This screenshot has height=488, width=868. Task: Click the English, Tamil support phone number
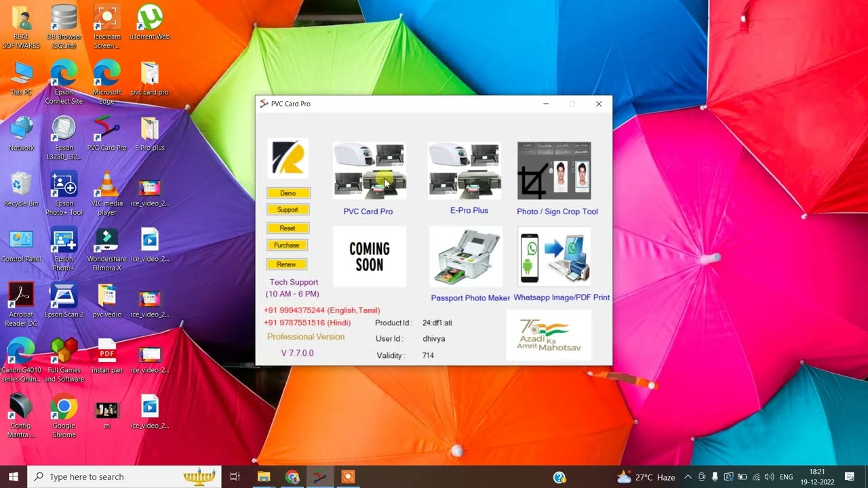point(322,310)
